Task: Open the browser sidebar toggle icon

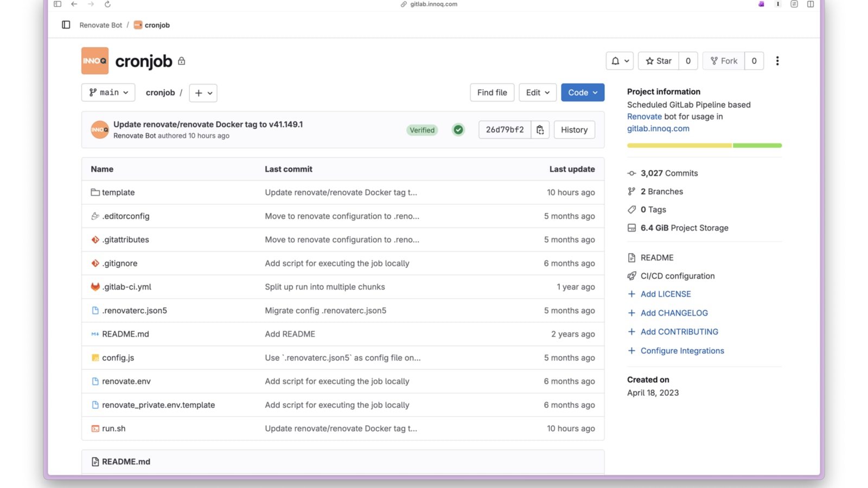Action: click(x=58, y=4)
